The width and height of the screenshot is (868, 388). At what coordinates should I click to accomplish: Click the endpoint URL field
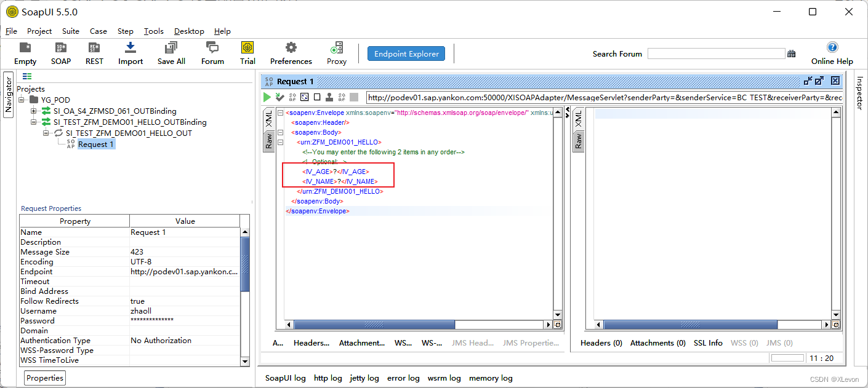pos(605,97)
